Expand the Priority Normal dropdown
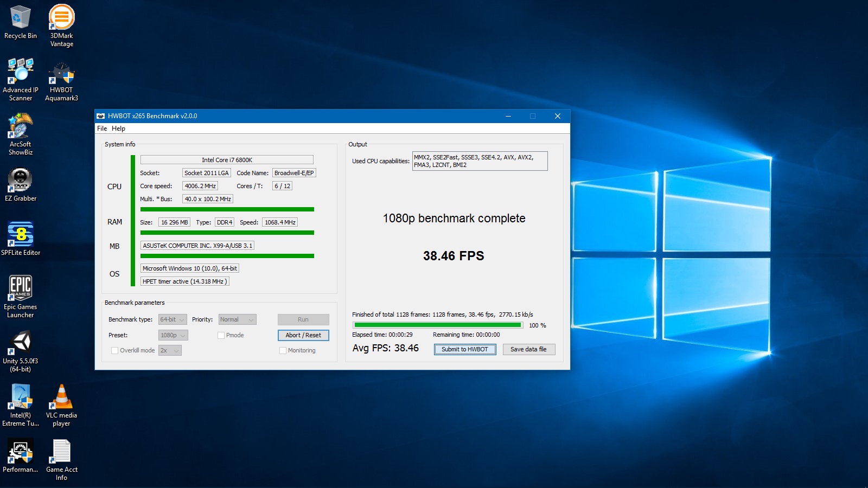Viewport: 868px width, 488px height. coord(237,320)
